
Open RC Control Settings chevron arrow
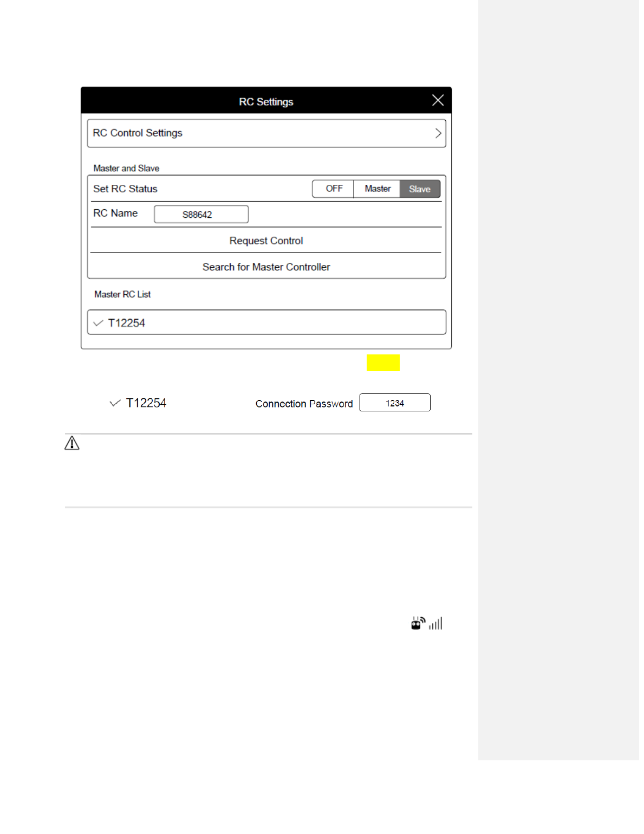pos(438,133)
